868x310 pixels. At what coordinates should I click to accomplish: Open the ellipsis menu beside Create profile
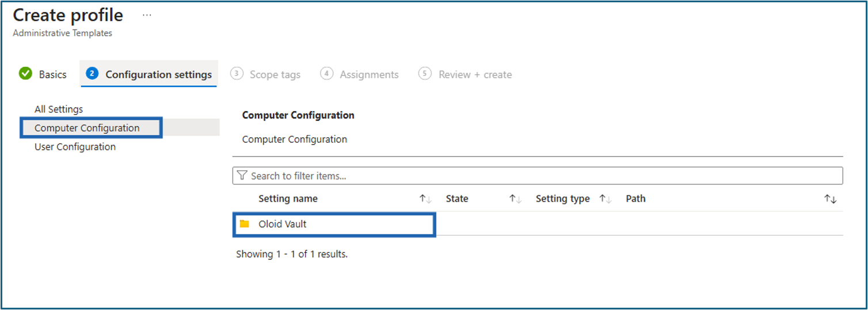pos(147,15)
